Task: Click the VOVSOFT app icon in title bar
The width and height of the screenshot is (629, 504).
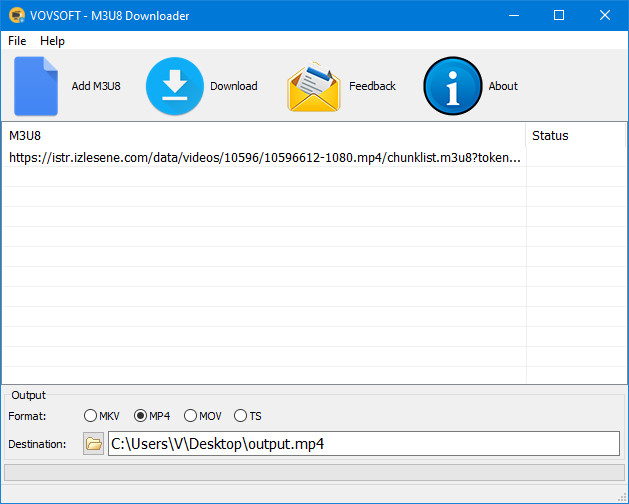Action: pos(17,16)
